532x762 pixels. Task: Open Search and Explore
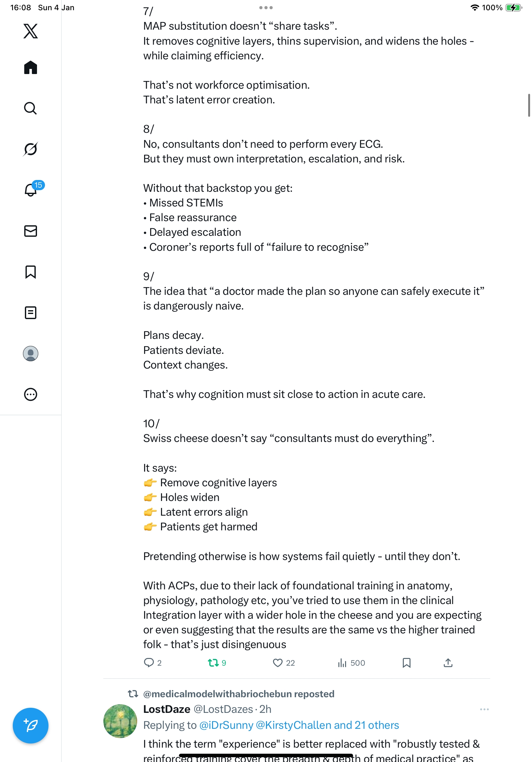(31, 108)
